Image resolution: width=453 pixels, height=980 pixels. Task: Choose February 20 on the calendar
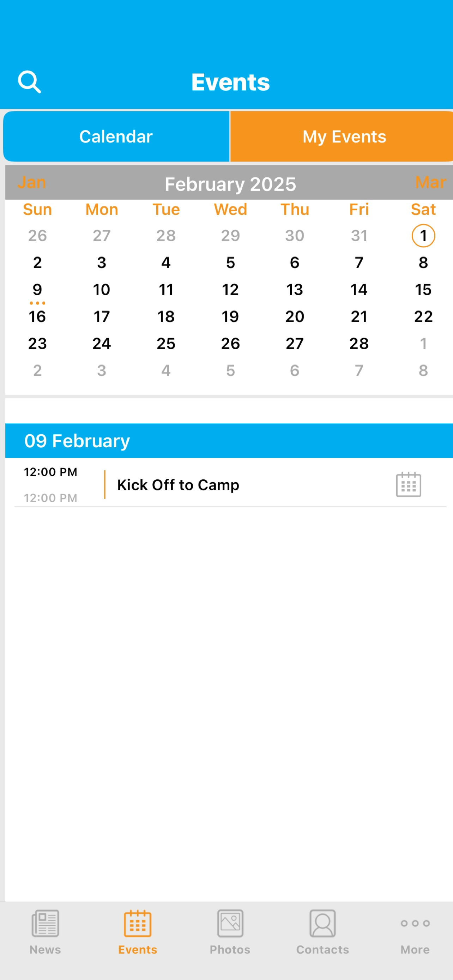tap(294, 316)
